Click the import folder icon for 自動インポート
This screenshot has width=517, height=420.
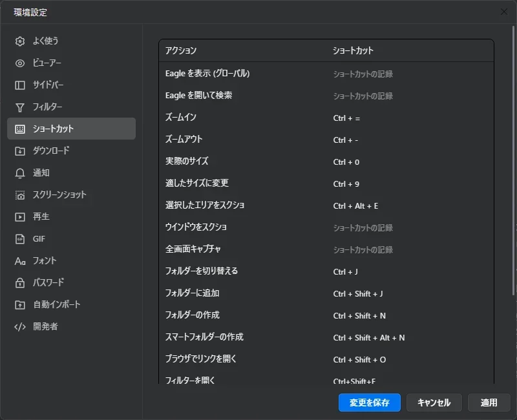[20, 305]
